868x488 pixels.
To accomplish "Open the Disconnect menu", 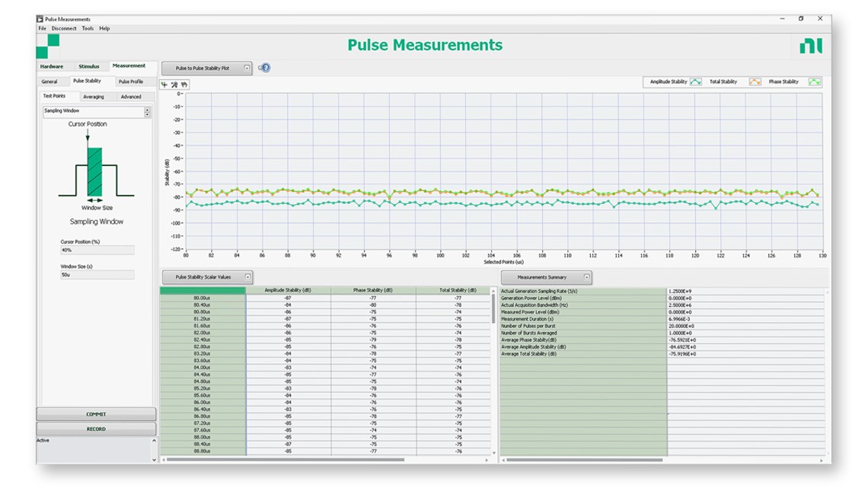I will click(x=64, y=28).
